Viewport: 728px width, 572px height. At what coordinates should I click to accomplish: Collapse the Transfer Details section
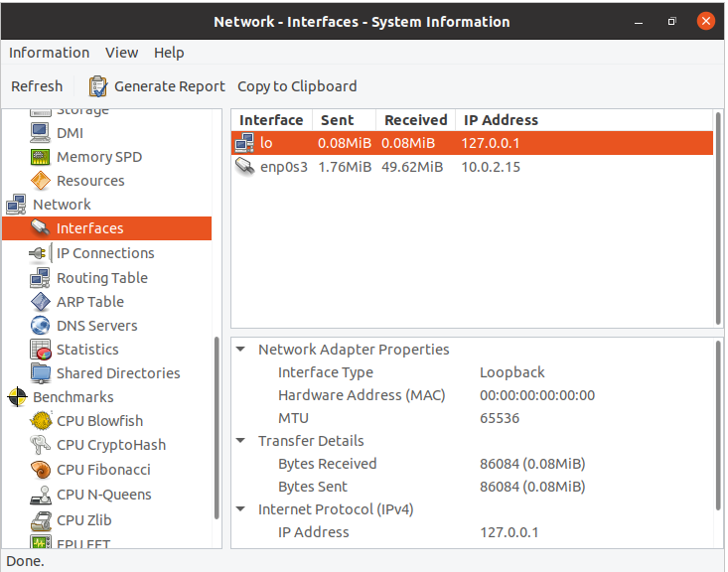(x=241, y=441)
